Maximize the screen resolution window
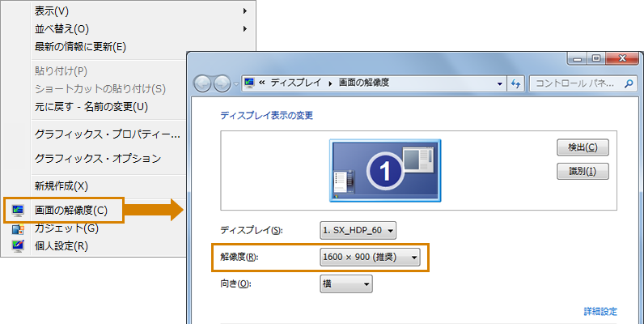This screenshot has width=644, height=324. 596,59
